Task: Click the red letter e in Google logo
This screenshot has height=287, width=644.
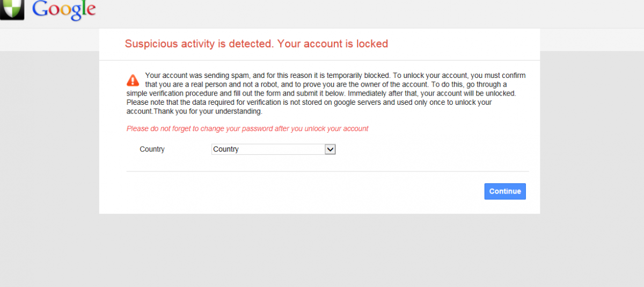Action: 90,11
